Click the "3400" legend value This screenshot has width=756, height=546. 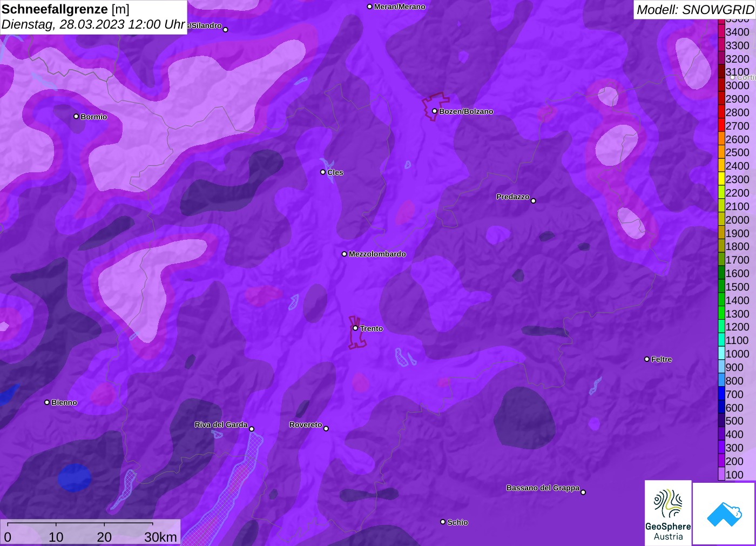(738, 32)
